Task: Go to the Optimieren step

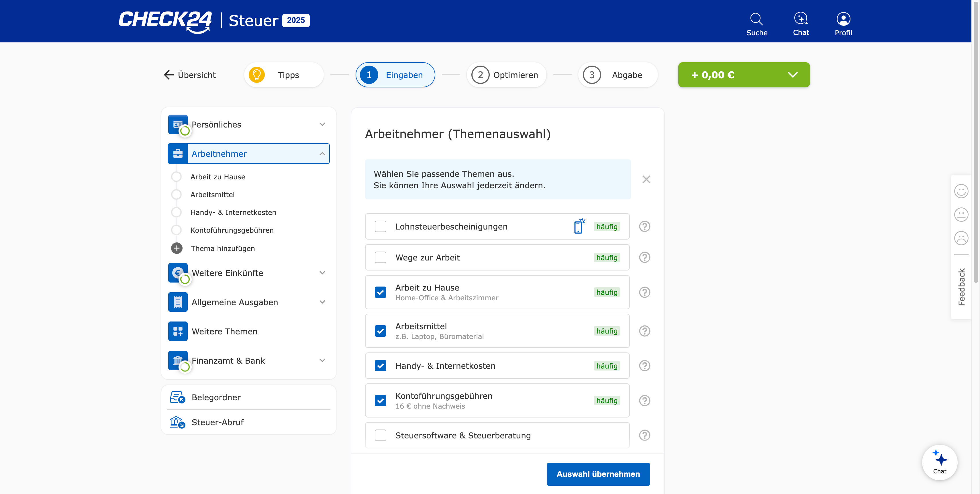Action: pyautogui.click(x=506, y=75)
